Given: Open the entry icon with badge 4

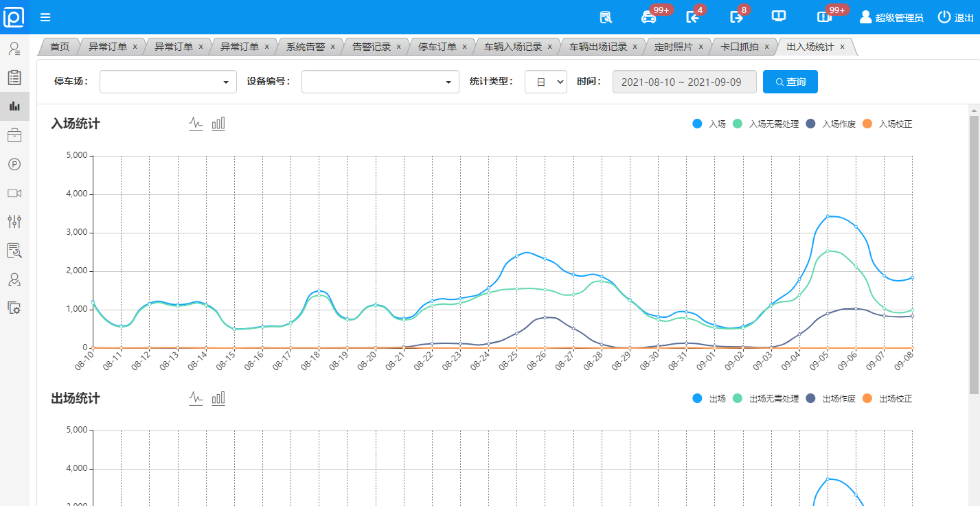Looking at the screenshot, I should click(x=692, y=18).
